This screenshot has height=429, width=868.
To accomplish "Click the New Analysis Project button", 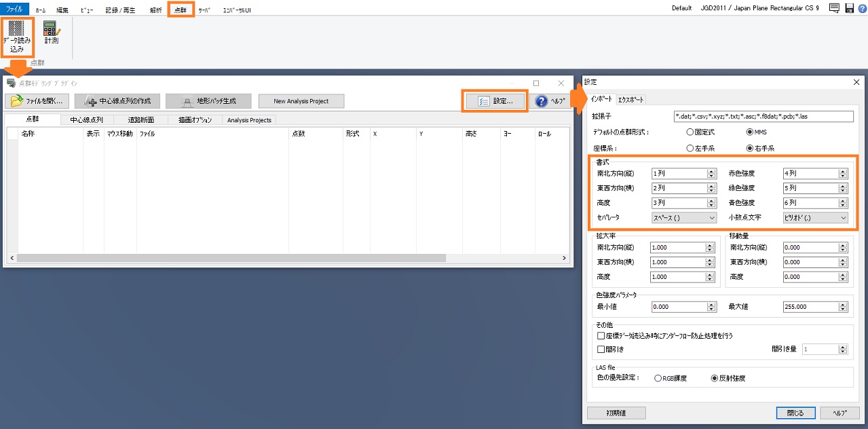I will [301, 101].
